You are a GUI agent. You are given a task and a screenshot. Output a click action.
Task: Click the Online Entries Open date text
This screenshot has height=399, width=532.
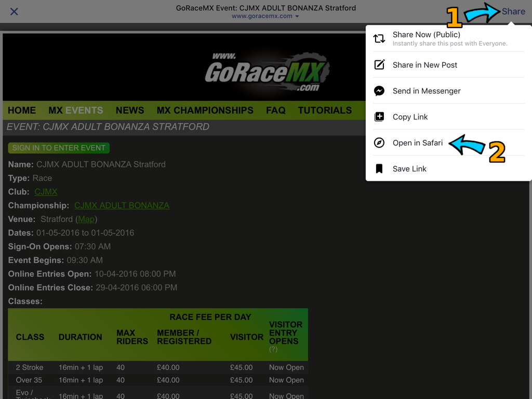pos(135,274)
